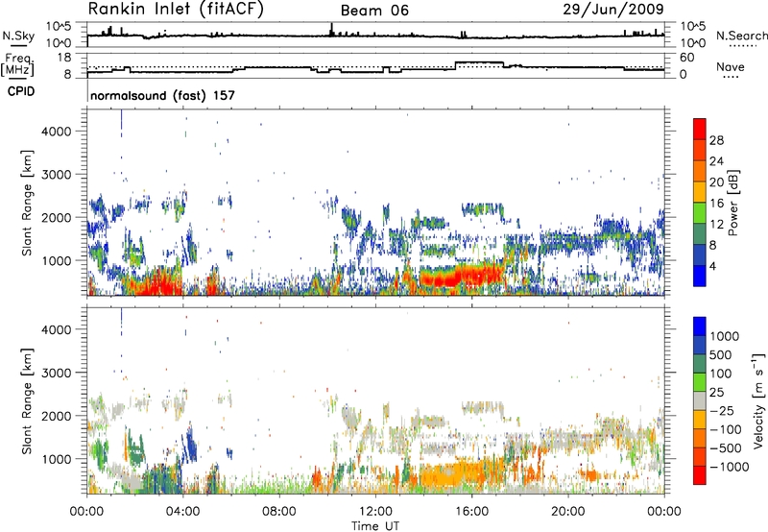Click the '4' label on Power color bar
The height and width of the screenshot is (532, 768).
(x=713, y=267)
